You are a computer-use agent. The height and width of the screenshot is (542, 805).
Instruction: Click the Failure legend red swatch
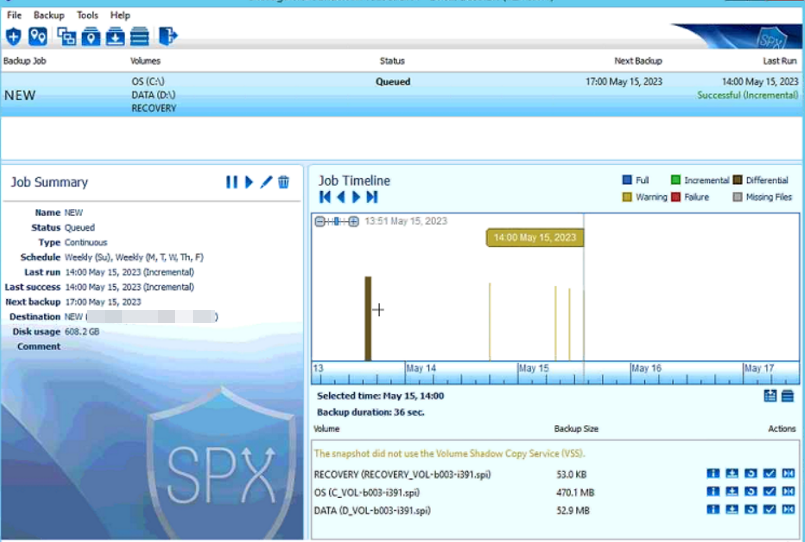pyautogui.click(x=676, y=197)
